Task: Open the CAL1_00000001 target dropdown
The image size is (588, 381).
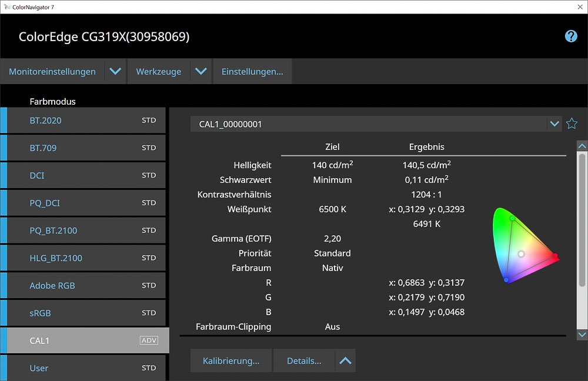Action: pos(554,123)
